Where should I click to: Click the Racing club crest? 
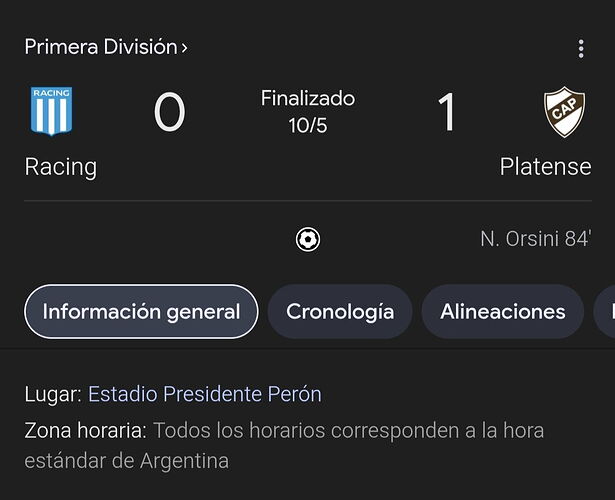51,111
